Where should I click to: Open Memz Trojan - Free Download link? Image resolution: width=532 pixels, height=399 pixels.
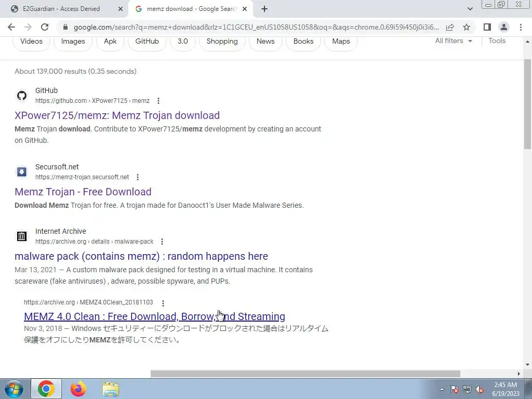83,192
